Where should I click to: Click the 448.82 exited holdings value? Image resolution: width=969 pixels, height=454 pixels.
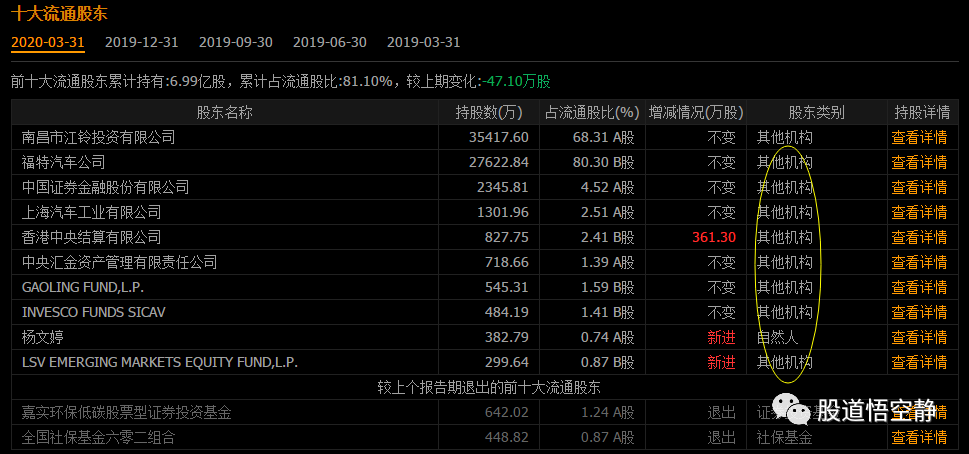point(507,437)
